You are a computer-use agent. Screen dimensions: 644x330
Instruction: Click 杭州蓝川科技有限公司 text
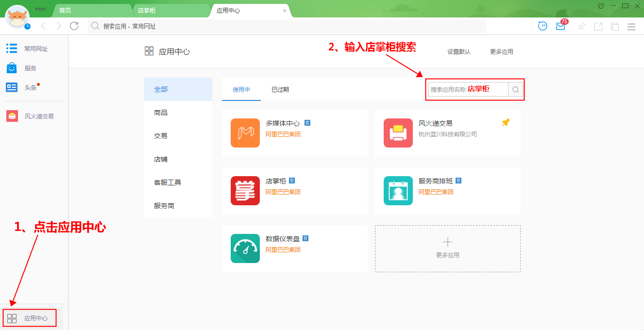click(448, 134)
